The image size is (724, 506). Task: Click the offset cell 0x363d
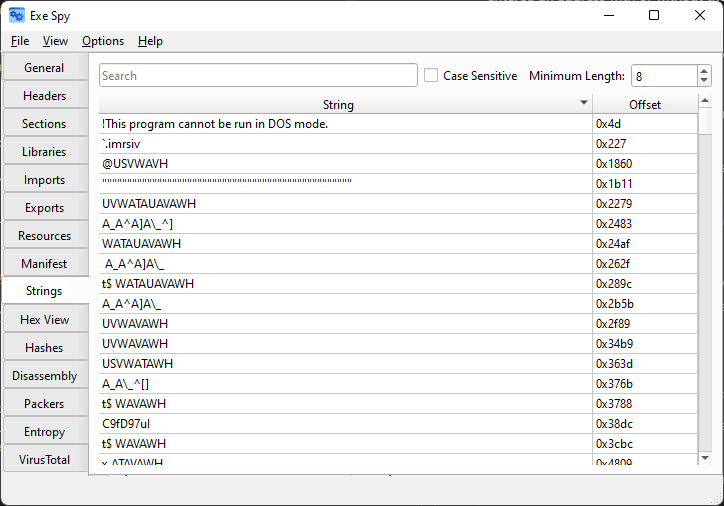click(x=645, y=364)
